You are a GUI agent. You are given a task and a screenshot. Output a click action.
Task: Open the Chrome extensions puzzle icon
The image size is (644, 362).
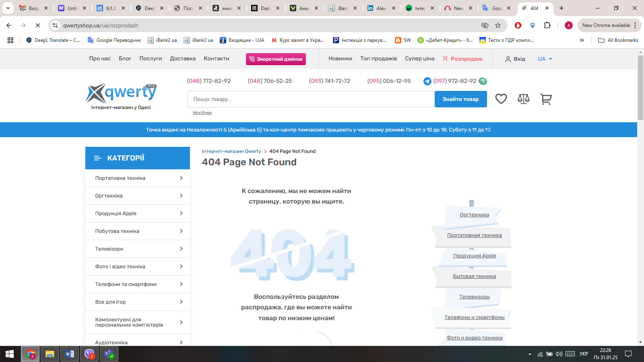coord(547,25)
